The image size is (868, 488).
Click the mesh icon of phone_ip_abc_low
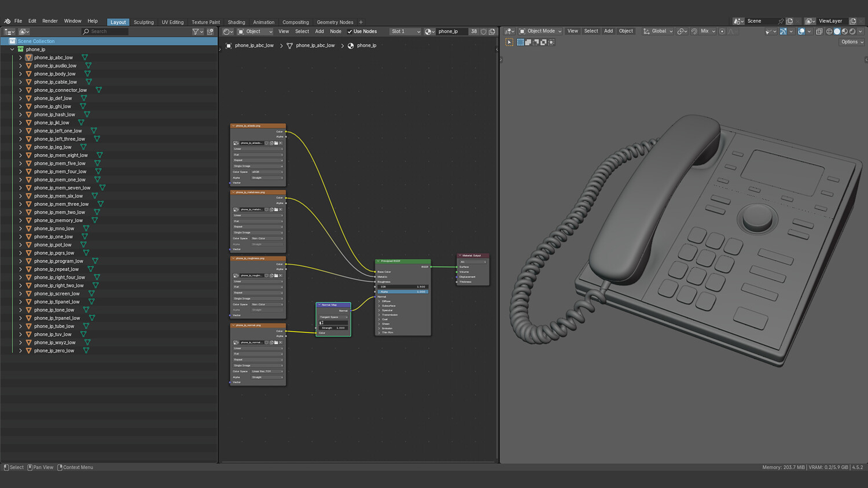pos(28,57)
